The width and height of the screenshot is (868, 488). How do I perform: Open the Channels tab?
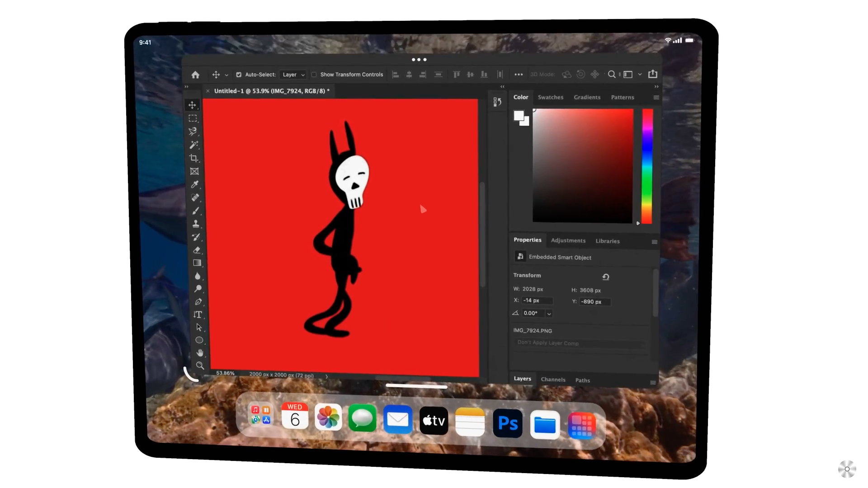[x=553, y=380]
